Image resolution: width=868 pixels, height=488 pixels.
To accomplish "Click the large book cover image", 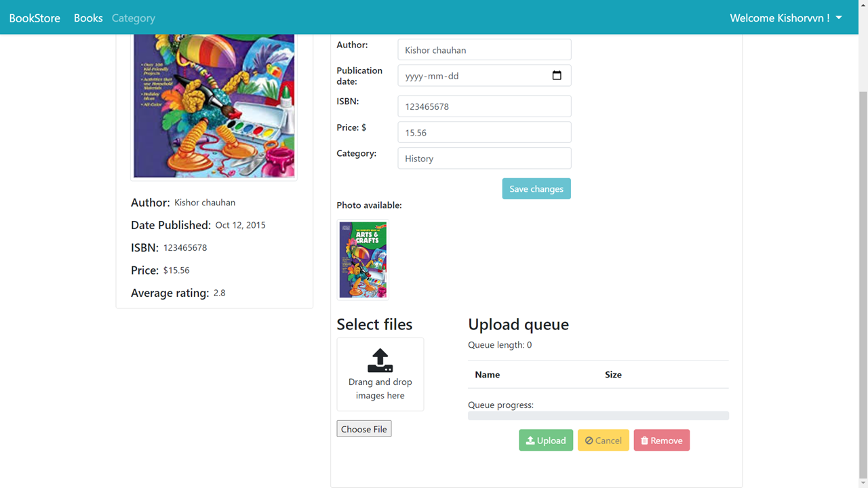I will coord(214,106).
